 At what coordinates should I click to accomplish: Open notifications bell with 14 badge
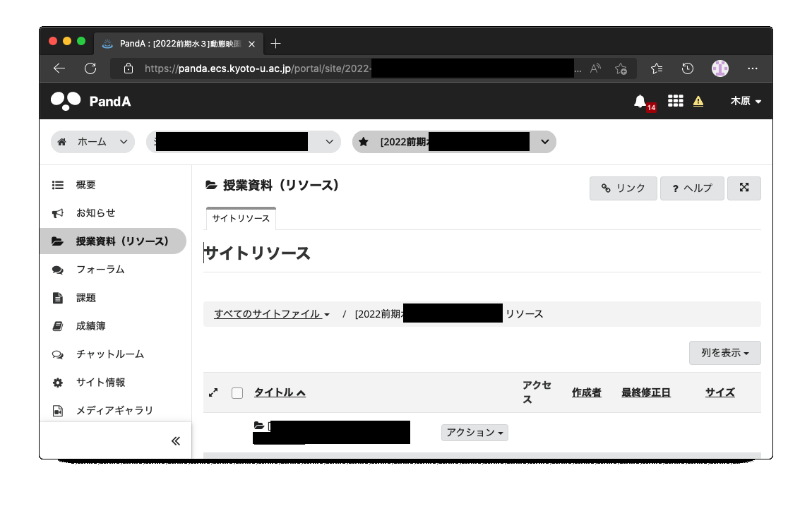tap(644, 102)
